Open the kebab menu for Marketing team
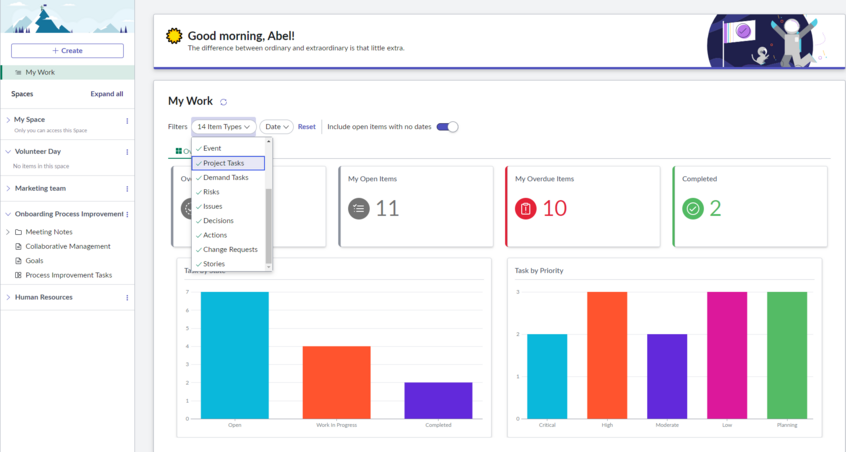Image resolution: width=846 pixels, height=452 pixels. tap(127, 189)
